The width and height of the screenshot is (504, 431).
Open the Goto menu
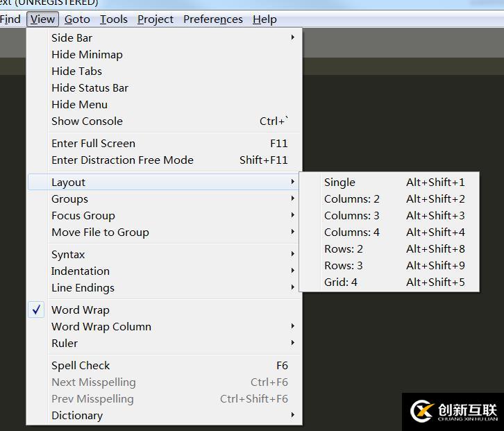pos(77,19)
